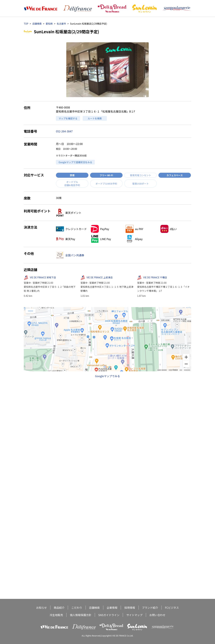Image resolution: width=215 pixels, height=644 pixels.
Task: Click the マップを確認する button
Action: coord(68,119)
